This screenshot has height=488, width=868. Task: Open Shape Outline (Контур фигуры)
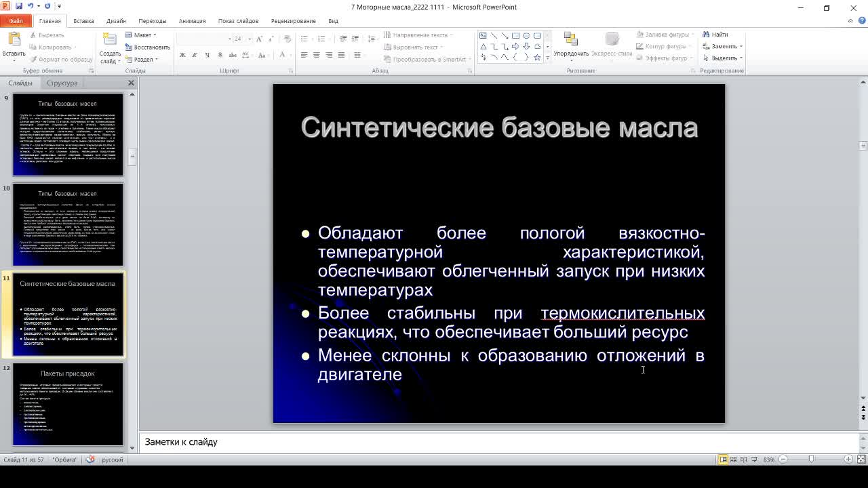[664, 47]
